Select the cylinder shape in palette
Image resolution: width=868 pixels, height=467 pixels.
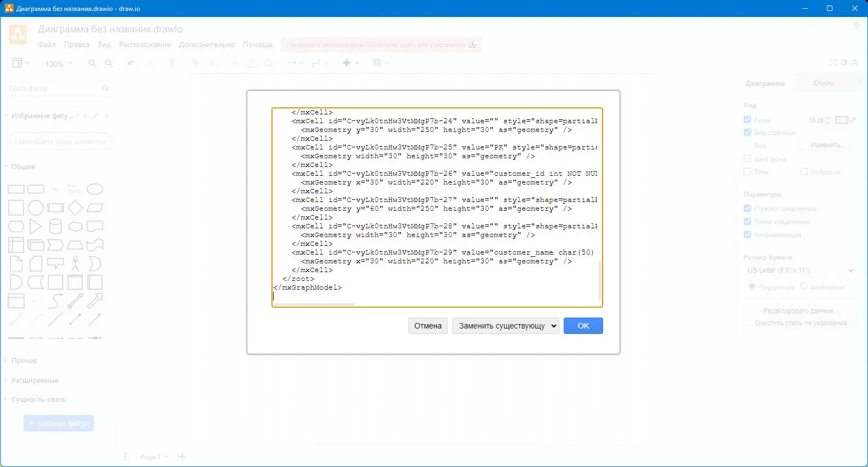(55, 227)
